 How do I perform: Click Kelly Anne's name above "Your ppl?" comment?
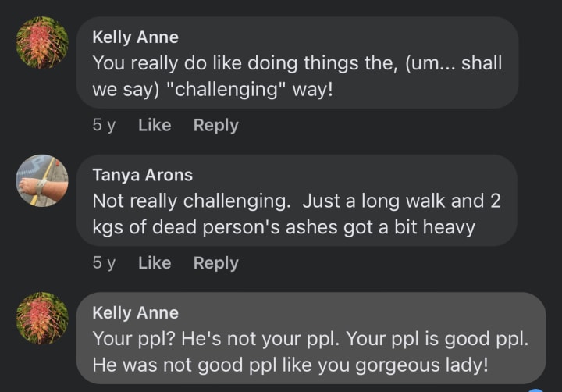click(135, 312)
